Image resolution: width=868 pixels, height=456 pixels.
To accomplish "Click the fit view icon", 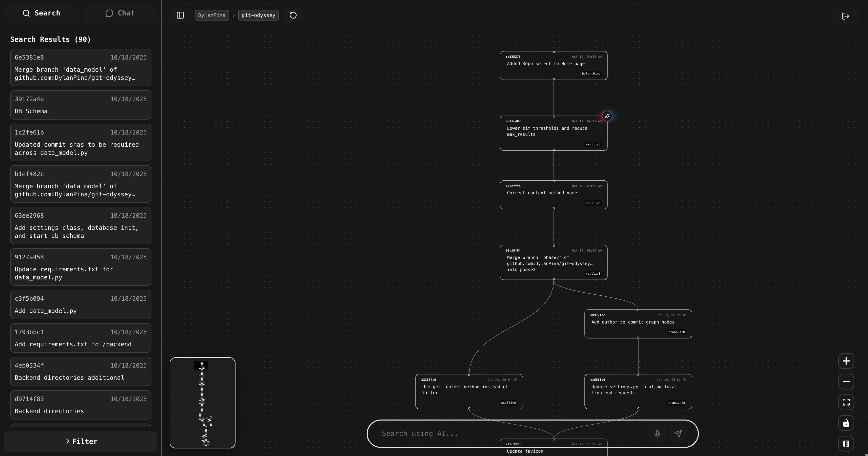I will 846,402.
